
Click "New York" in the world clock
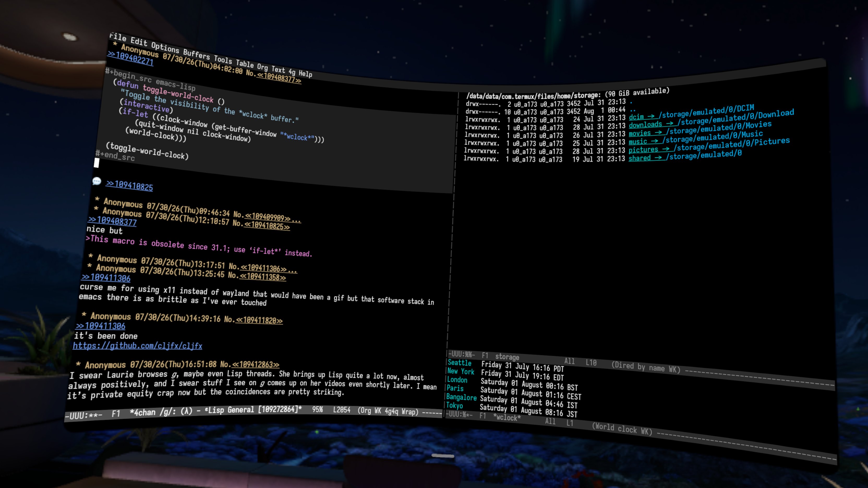click(461, 371)
